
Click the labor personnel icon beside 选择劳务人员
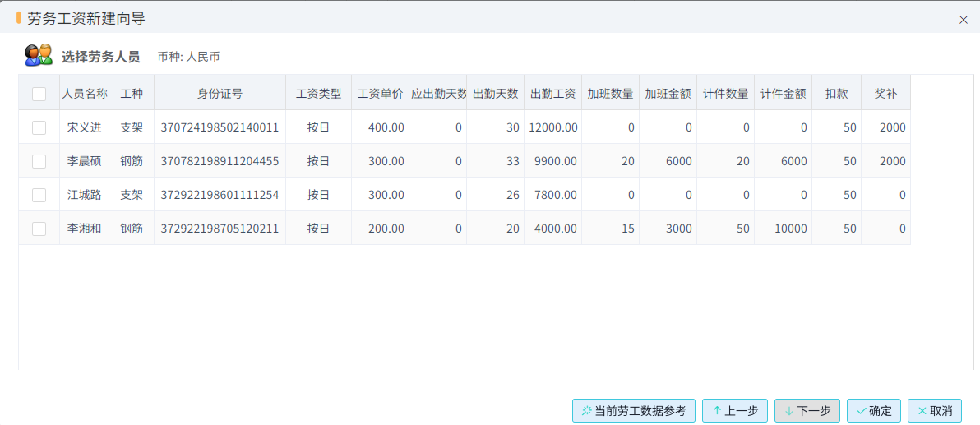[x=38, y=55]
